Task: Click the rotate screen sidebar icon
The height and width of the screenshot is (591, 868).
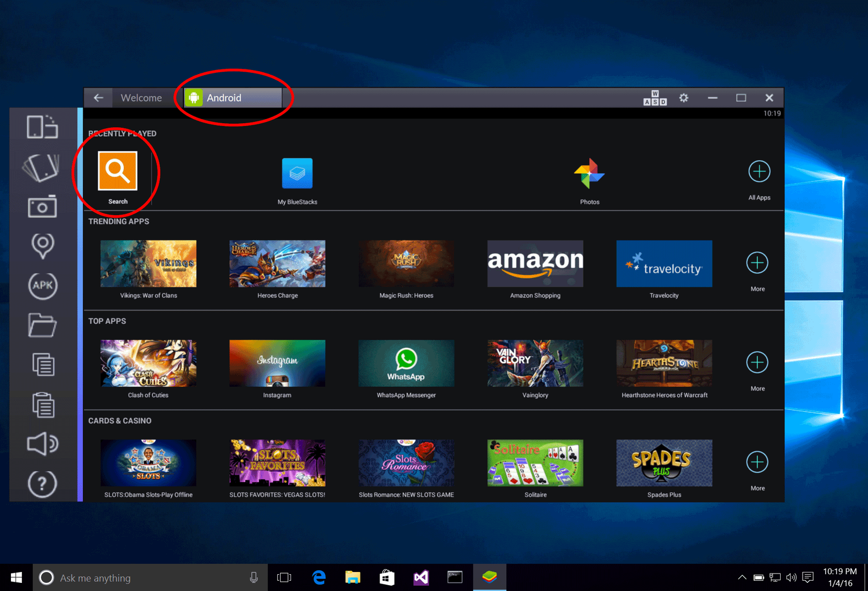Action: [x=42, y=127]
